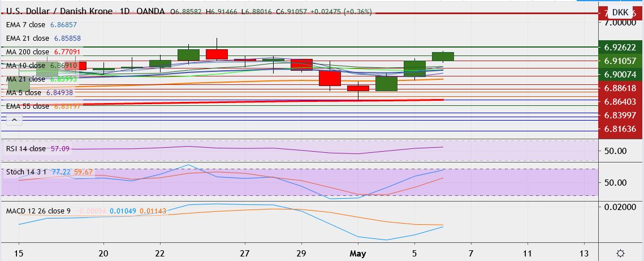Click the 6.90074 price label
Image resolution: width=644 pixels, height=261 pixels.
click(620, 74)
